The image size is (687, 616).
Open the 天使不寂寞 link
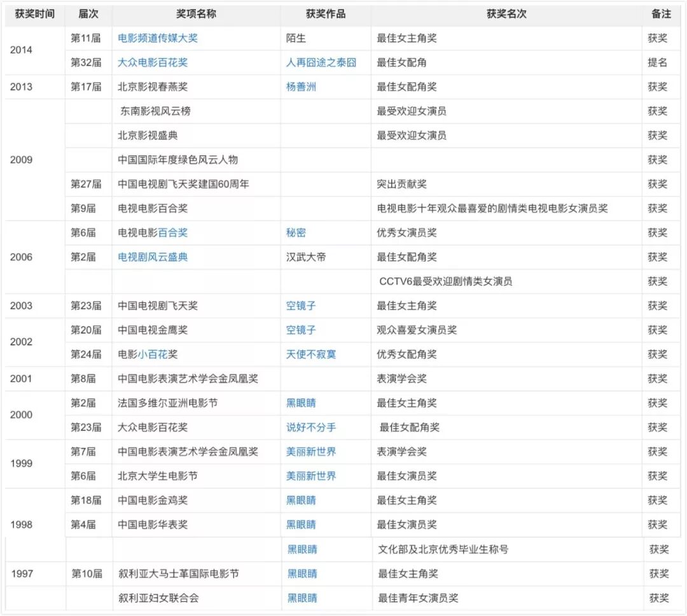click(311, 354)
